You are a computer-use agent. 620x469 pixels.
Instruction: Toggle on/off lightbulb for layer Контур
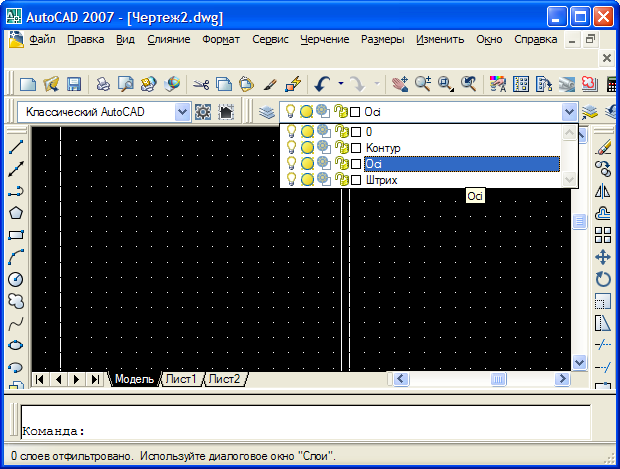[x=291, y=148]
